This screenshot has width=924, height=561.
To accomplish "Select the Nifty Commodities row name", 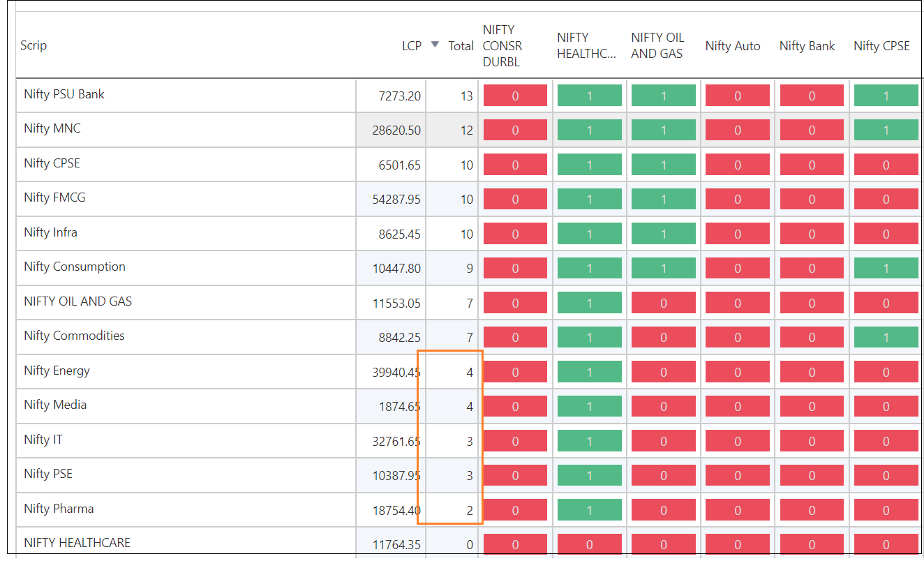I will (74, 336).
